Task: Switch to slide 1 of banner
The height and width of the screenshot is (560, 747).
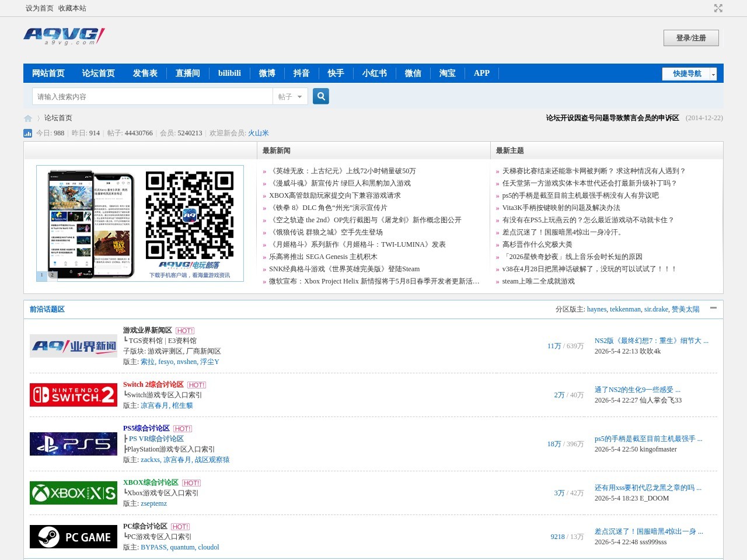Action: pyautogui.click(x=41, y=275)
